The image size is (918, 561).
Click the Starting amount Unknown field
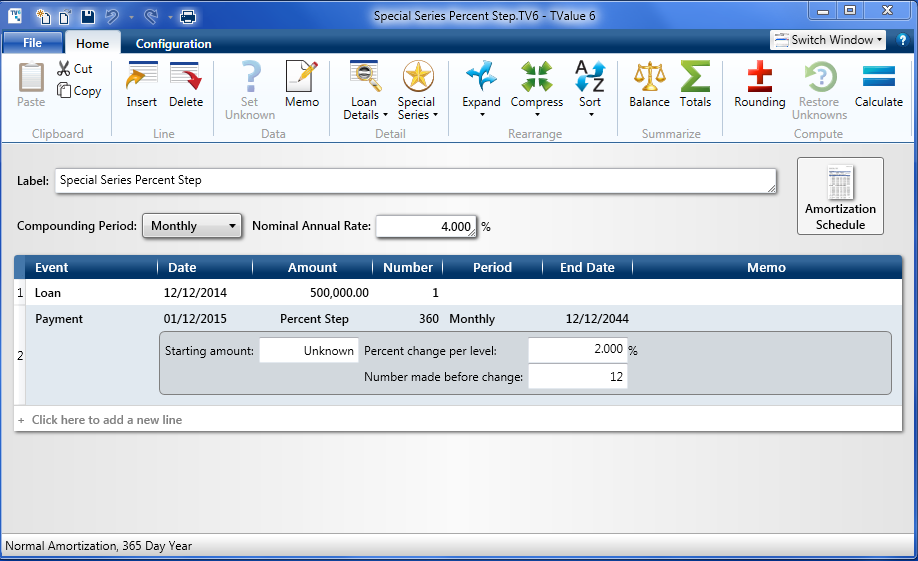click(309, 351)
